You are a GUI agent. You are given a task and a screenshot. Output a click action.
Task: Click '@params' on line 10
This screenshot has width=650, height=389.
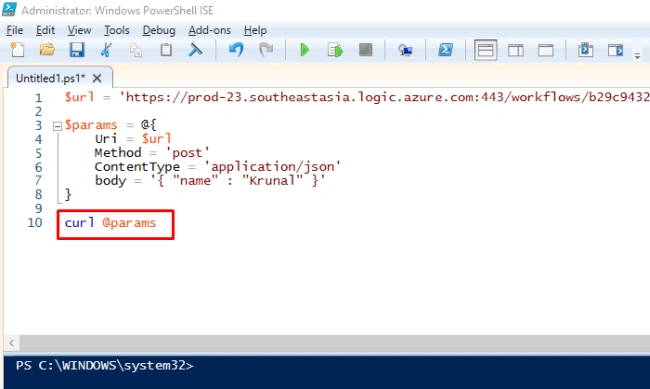(129, 223)
